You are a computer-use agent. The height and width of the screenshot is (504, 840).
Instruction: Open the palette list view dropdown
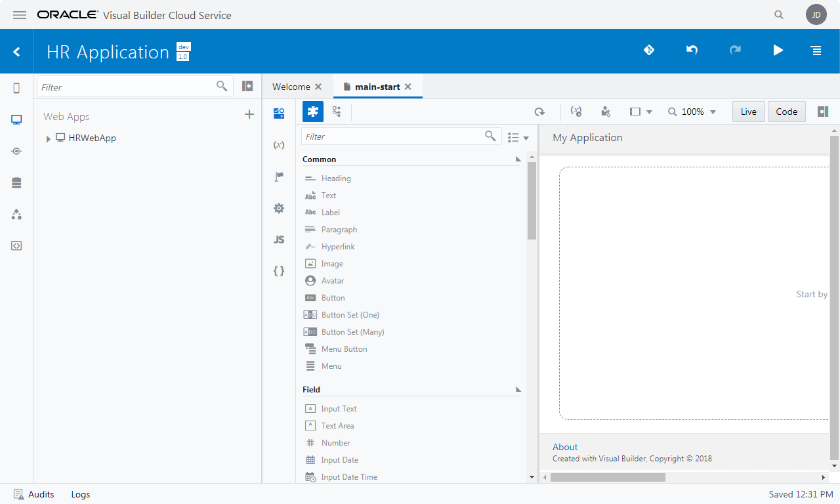coord(518,137)
